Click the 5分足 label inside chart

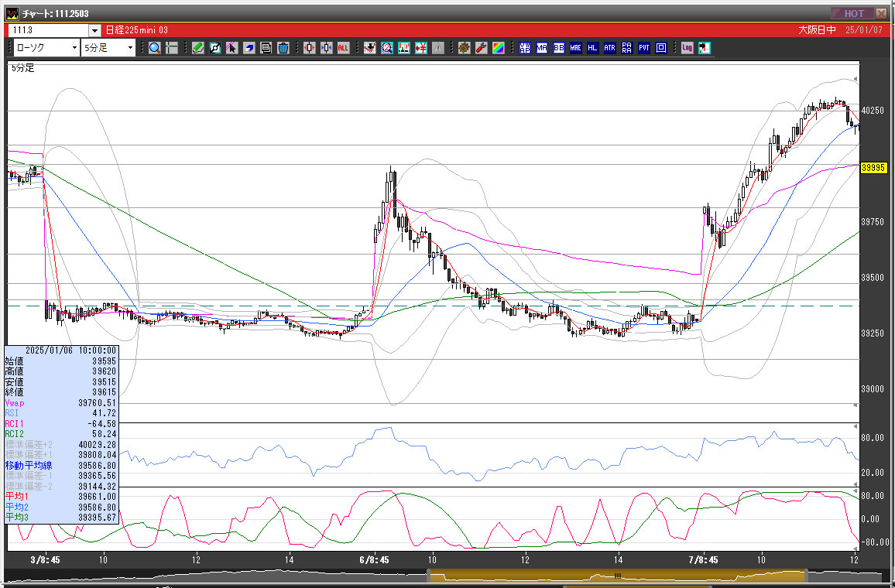coord(22,68)
